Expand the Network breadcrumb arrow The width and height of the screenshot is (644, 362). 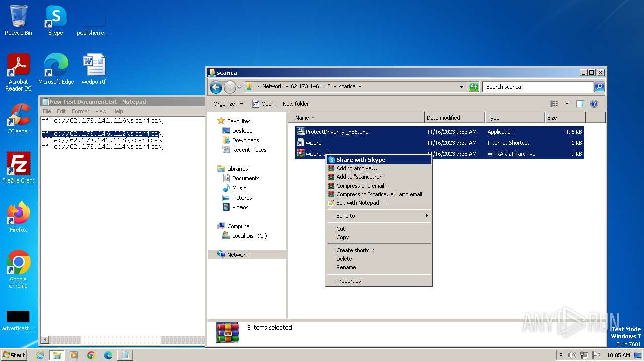tap(287, 87)
